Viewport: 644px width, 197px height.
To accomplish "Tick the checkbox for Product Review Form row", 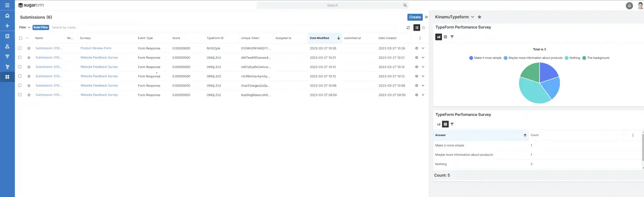I will pos(20,48).
